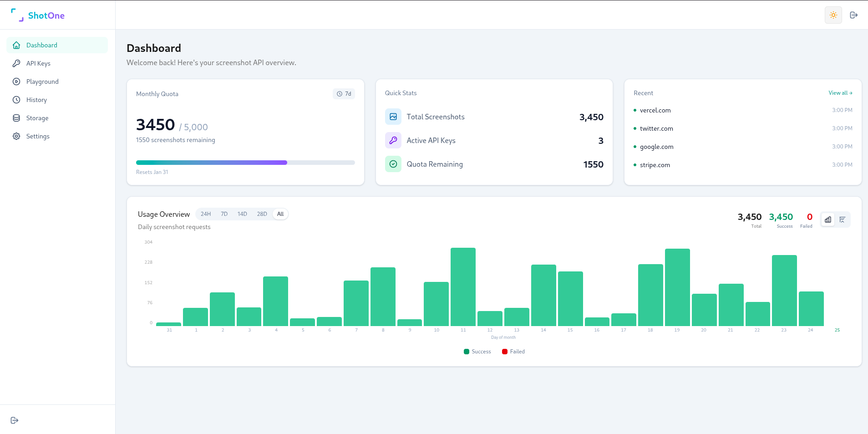Image resolution: width=868 pixels, height=434 pixels.
Task: Select the Playground sidebar icon
Action: pos(16,82)
